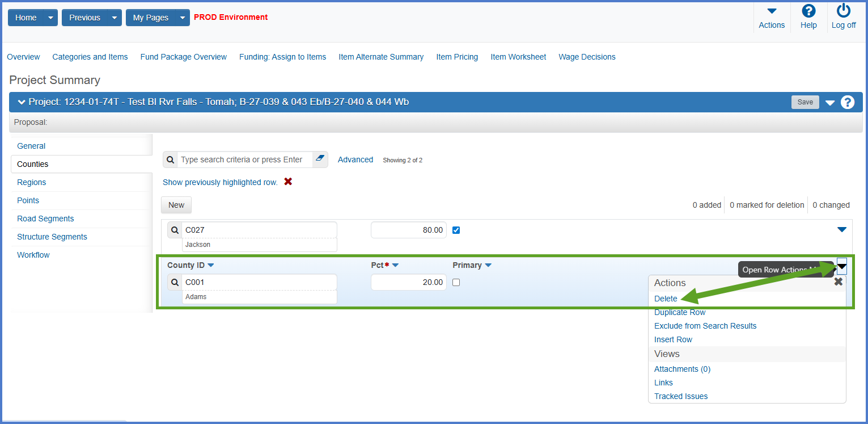
Task: Click the Pct field showing 20.00
Action: 408,283
